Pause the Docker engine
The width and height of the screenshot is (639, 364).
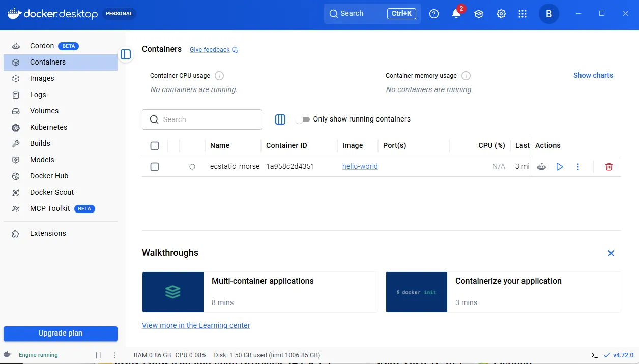[98, 355]
